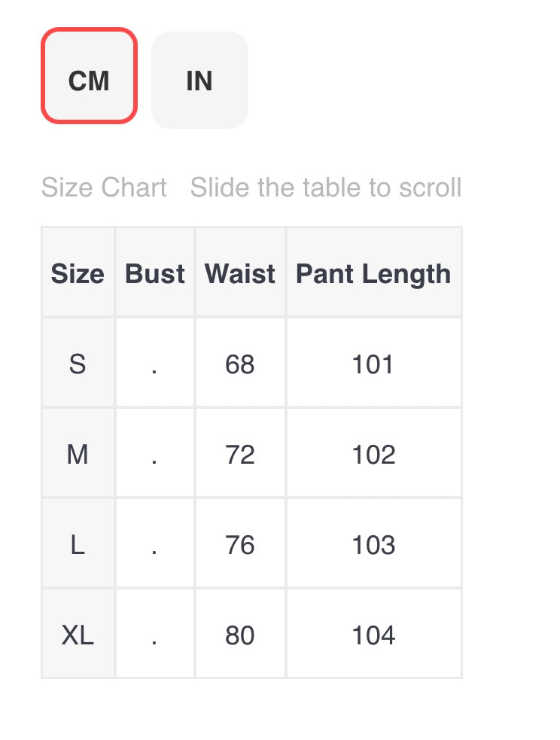Click the "Slide the table to scroll" hint
The width and height of the screenshot is (560, 740).
pos(326,187)
